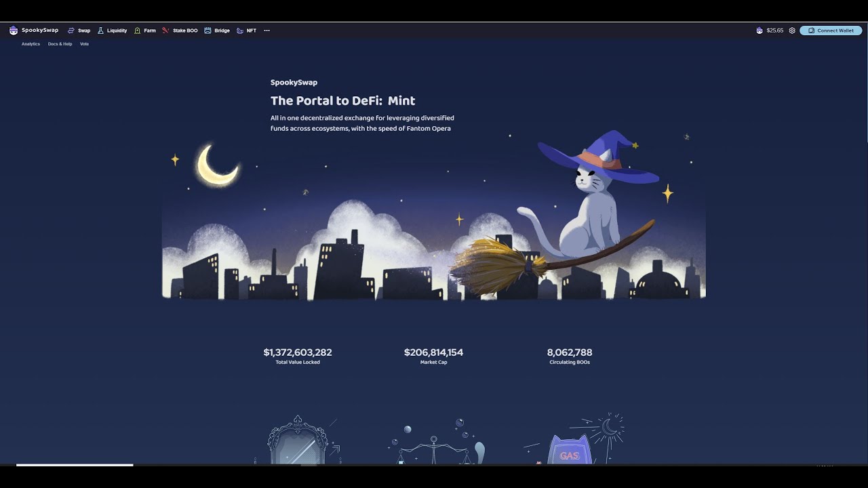Click the Connect Wallet button label

(x=835, y=30)
